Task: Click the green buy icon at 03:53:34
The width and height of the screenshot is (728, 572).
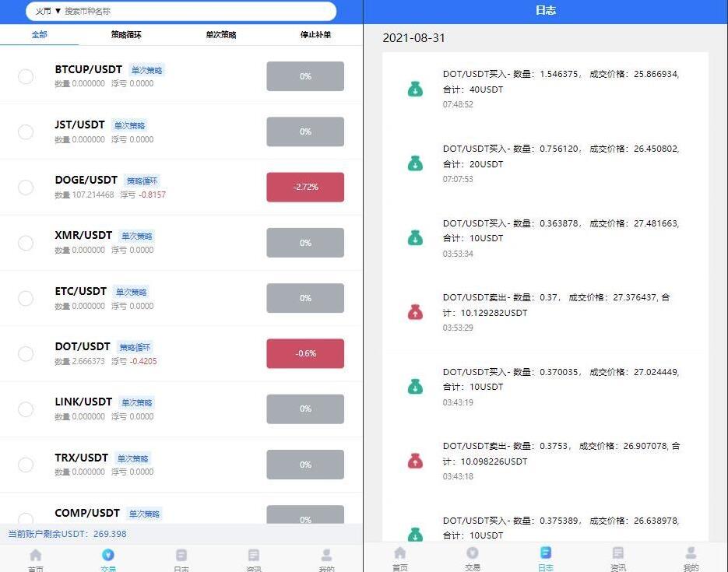Action: pyautogui.click(x=415, y=237)
